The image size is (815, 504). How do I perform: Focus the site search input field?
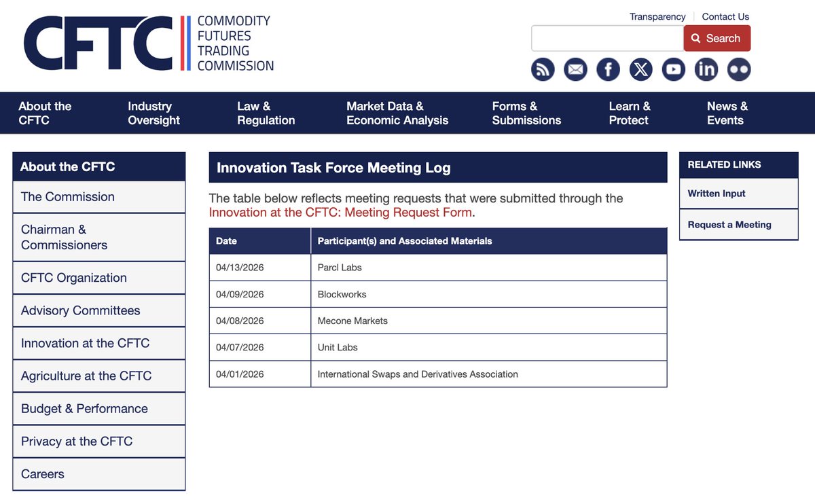(x=607, y=38)
